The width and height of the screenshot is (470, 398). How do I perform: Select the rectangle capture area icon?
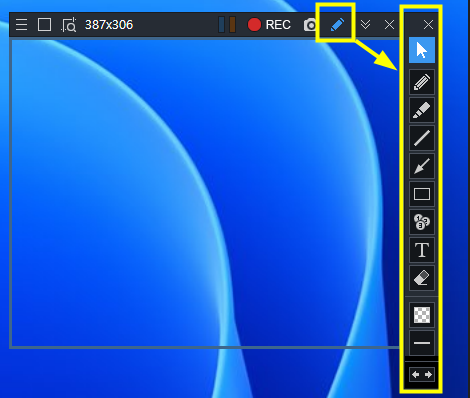tap(44, 25)
